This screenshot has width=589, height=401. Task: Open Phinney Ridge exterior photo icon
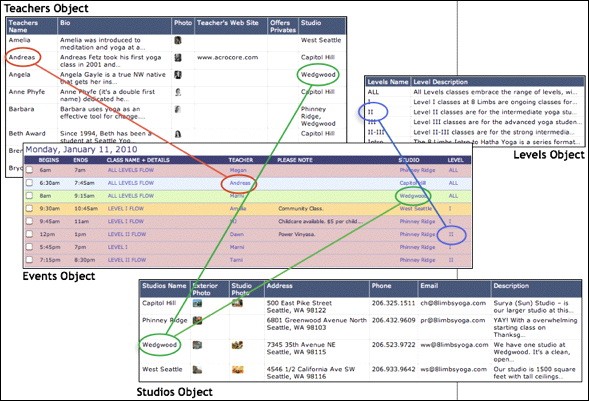(197, 320)
